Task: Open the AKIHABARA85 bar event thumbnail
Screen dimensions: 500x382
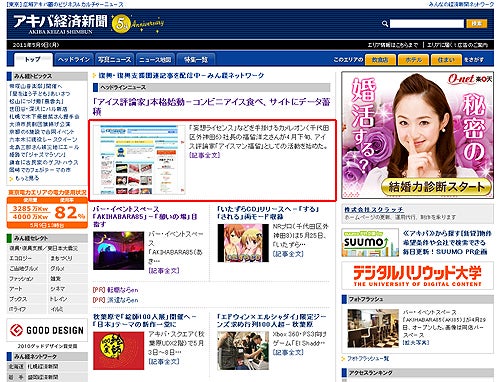Action: pyautogui.click(x=118, y=251)
